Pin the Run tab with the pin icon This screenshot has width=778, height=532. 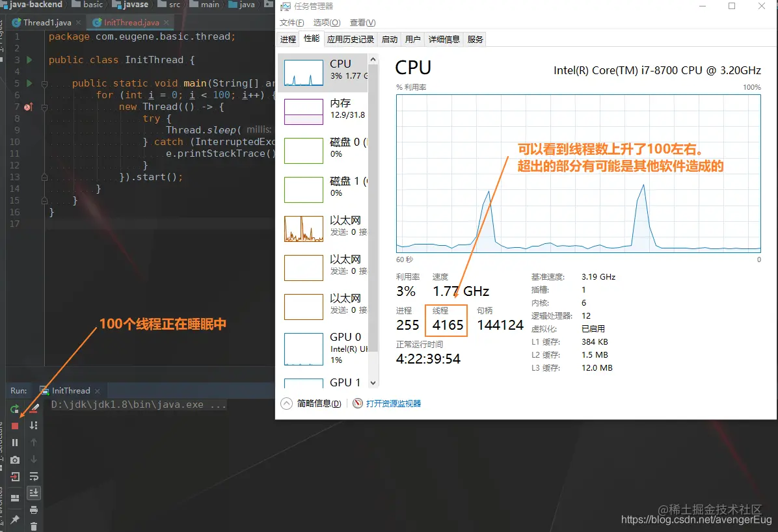pyautogui.click(x=15, y=519)
